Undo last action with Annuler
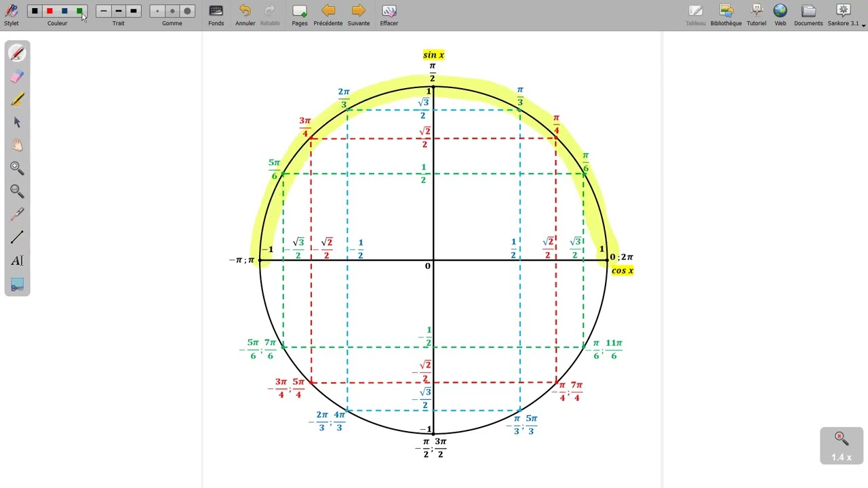This screenshot has width=868, height=488. (x=245, y=15)
